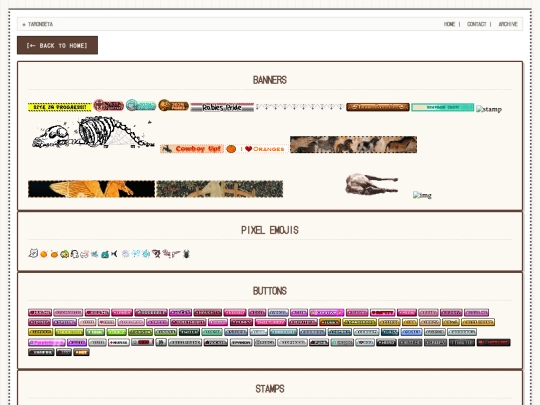540x405 pixels.
Task: Click the purple shark pixel emoji
Action: (x=156, y=254)
